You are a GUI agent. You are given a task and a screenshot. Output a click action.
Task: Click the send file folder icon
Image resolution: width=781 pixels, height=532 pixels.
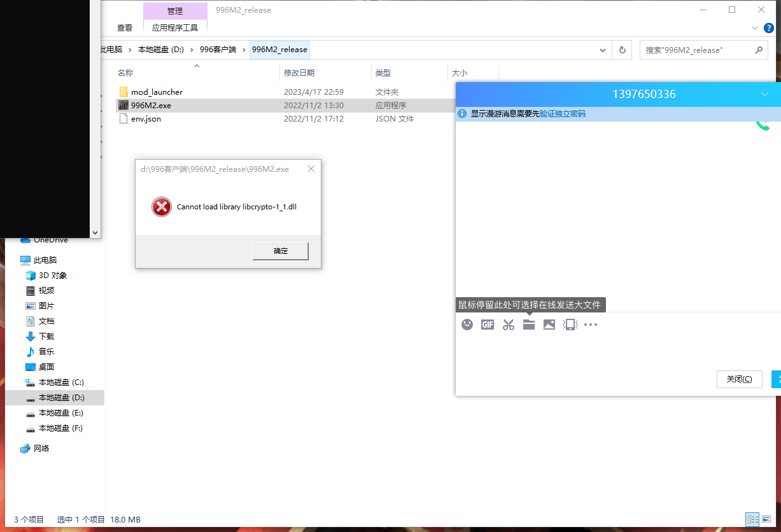pos(528,325)
